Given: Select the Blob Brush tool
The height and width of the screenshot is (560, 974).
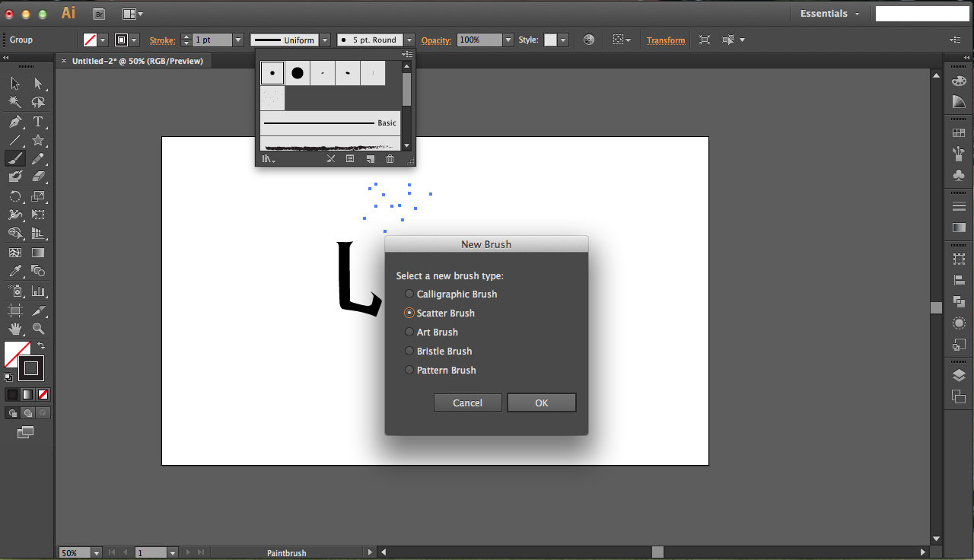Looking at the screenshot, I should 15,177.
